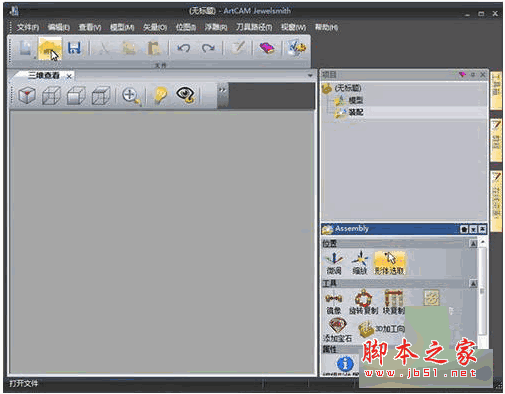The width and height of the screenshot is (505, 394).
Task: Click the Assembly panel home button
Action: (x=464, y=229)
